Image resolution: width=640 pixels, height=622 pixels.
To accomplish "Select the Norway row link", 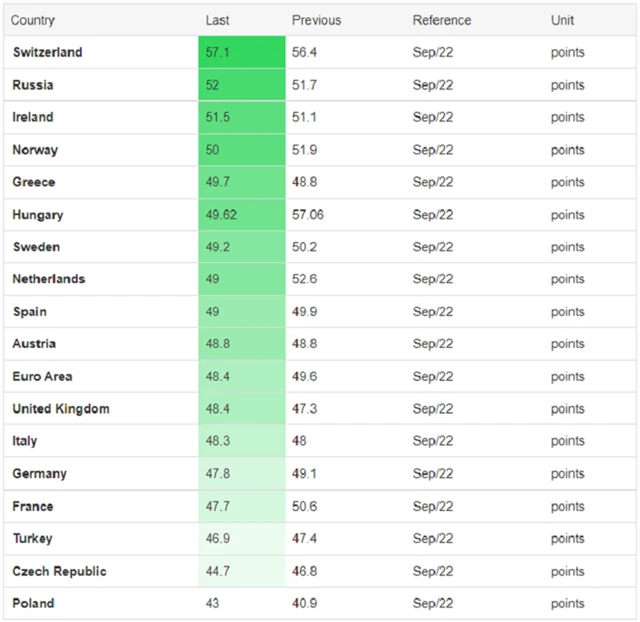I will pyautogui.click(x=35, y=150).
